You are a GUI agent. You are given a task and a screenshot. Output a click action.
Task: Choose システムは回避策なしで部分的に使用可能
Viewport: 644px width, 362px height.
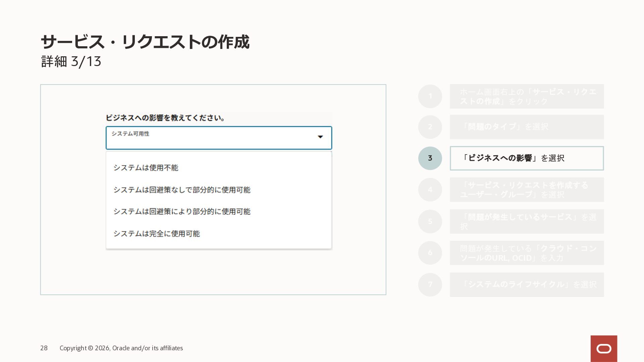[182, 190]
